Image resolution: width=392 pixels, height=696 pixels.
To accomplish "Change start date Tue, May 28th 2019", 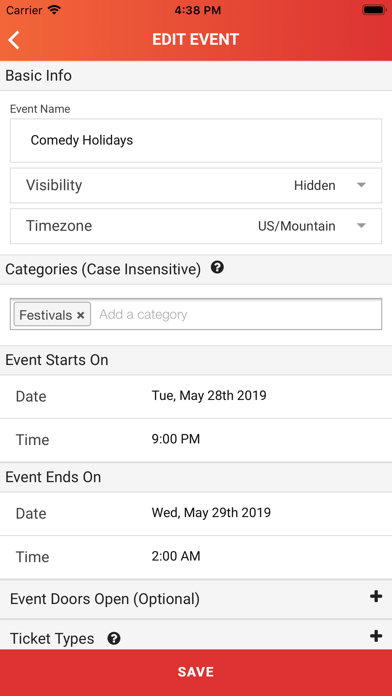I will tap(209, 395).
